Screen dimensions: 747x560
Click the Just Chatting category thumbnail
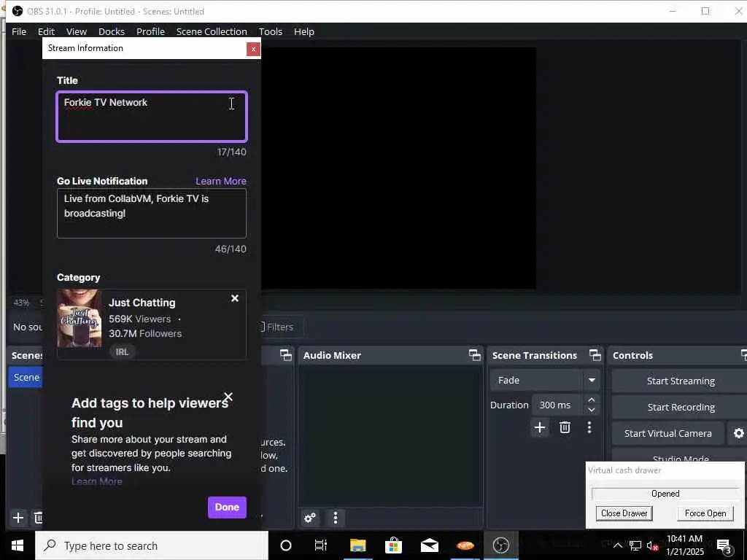tap(79, 318)
